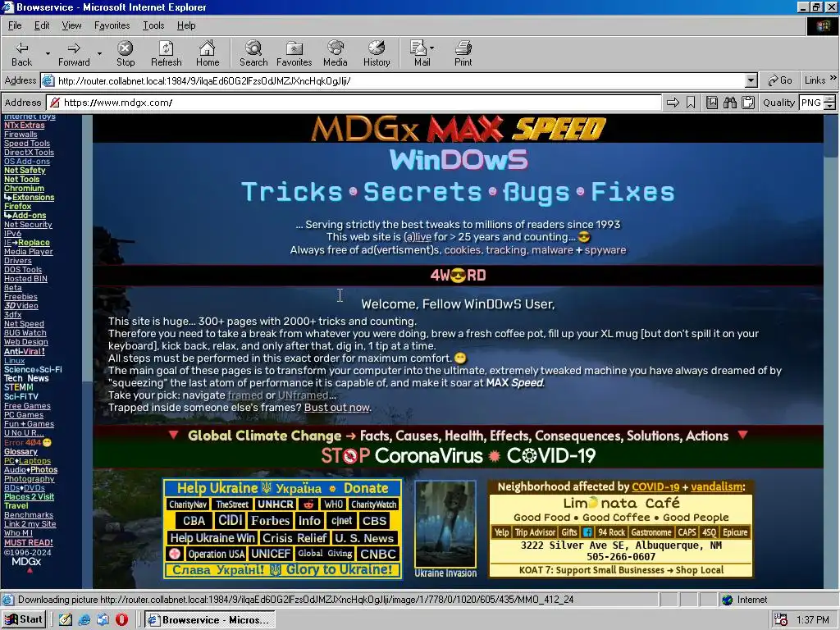The image size is (840, 630).
Task: Open the Tools menu
Action: pyautogui.click(x=153, y=25)
